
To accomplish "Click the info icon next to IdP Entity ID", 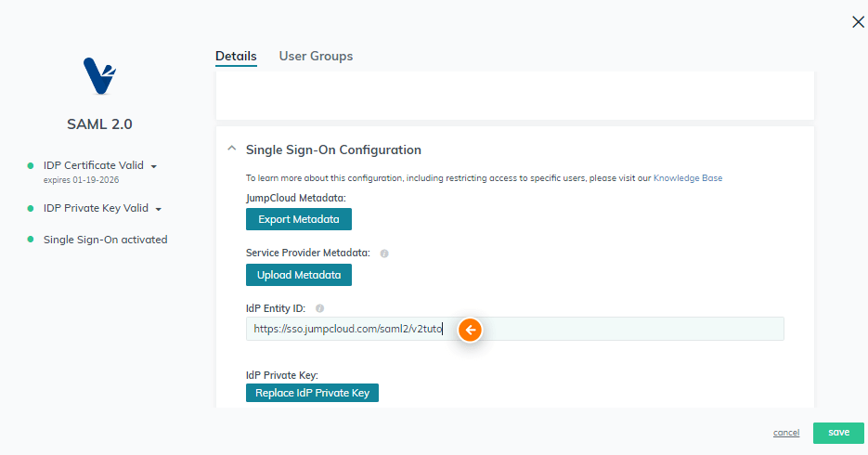I will click(x=319, y=308).
